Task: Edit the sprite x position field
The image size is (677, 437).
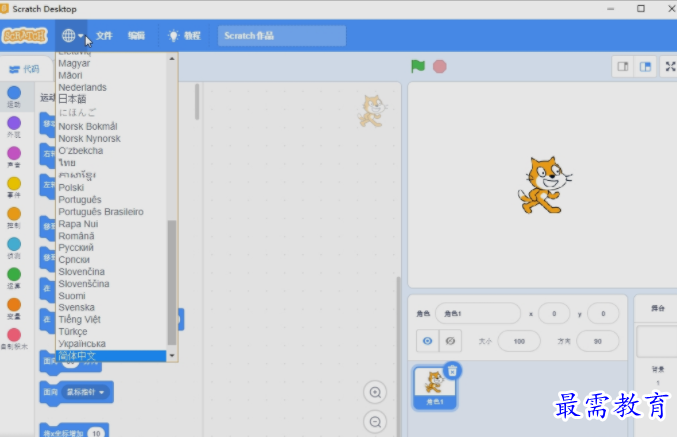Action: tap(554, 314)
